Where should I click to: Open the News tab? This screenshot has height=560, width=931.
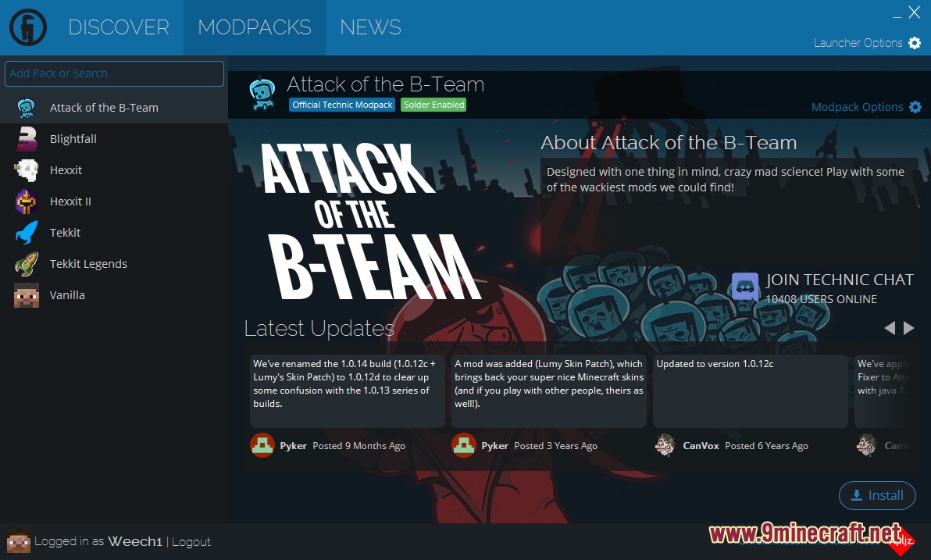click(370, 27)
